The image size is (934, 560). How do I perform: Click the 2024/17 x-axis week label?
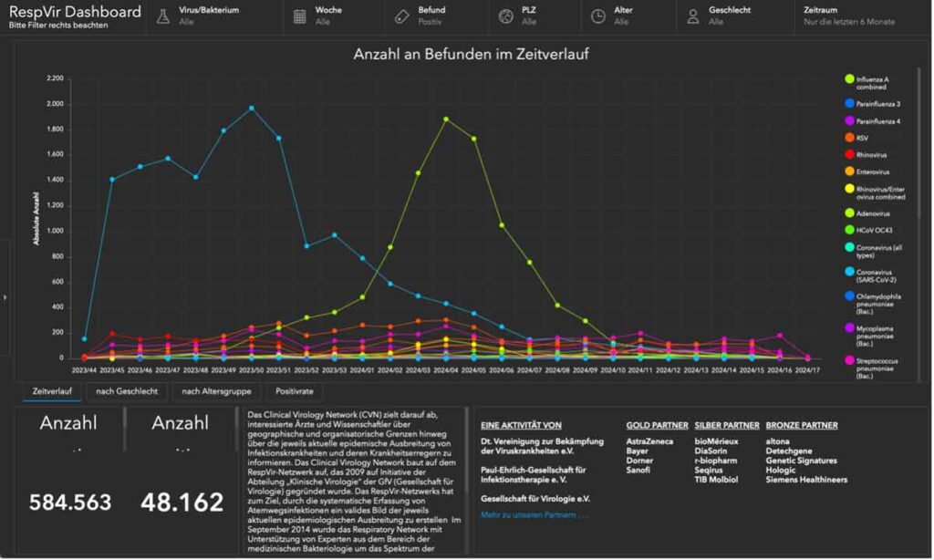807,370
